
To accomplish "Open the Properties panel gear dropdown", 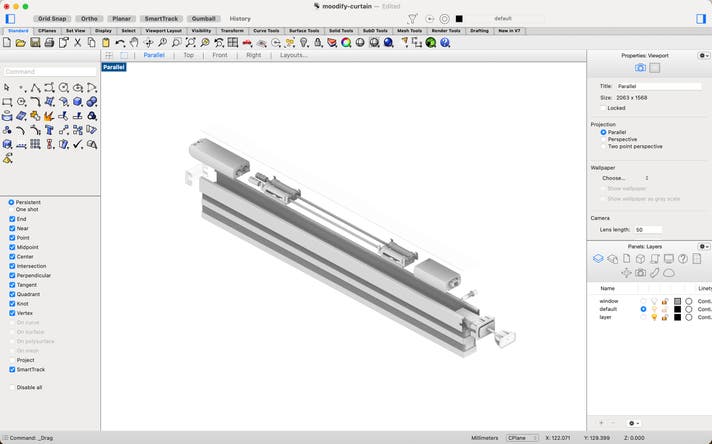I will (704, 55).
